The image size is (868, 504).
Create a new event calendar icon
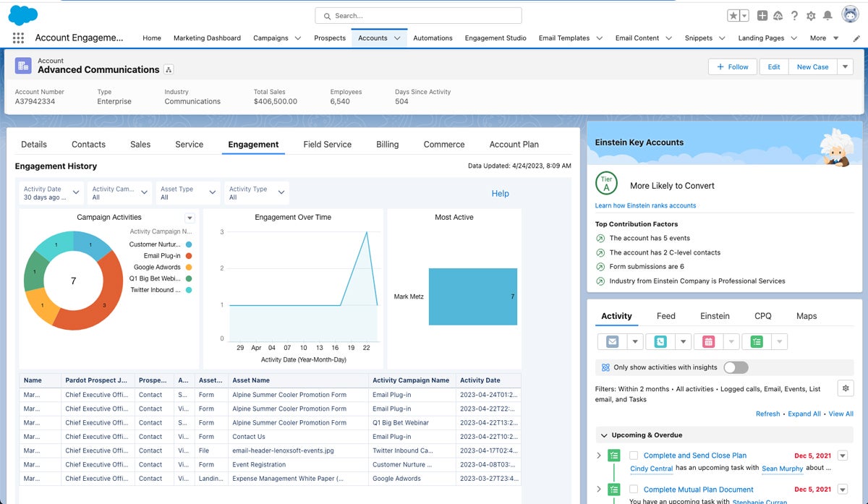click(708, 342)
